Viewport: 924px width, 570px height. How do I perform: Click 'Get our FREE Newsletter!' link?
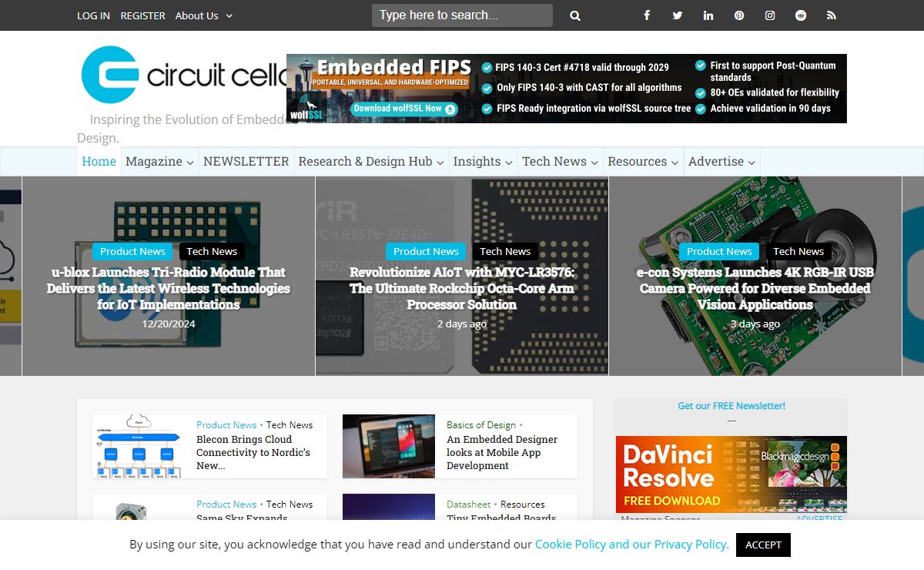pos(731,406)
